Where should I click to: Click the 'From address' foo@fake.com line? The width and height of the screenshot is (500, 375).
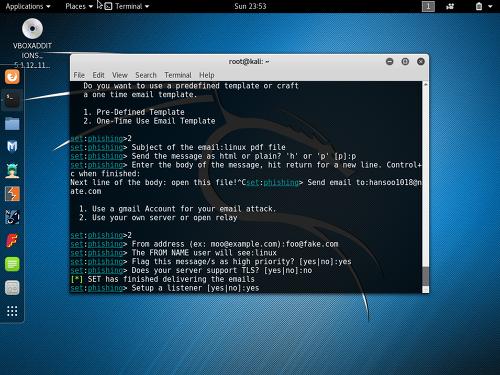coord(204,244)
